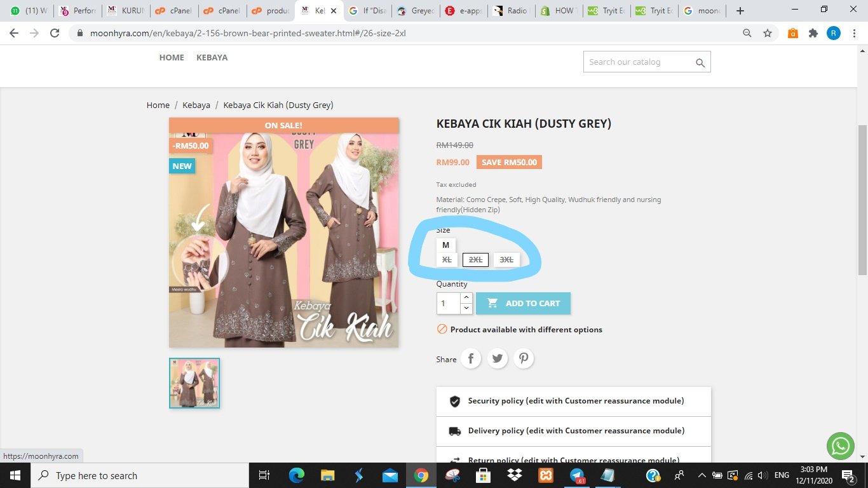
Task: Select size 3XL
Action: (x=506, y=260)
